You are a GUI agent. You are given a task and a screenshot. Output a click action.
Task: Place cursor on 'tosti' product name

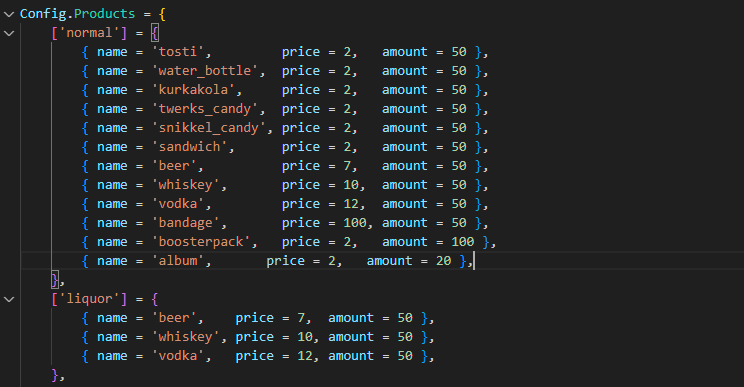tap(178, 52)
